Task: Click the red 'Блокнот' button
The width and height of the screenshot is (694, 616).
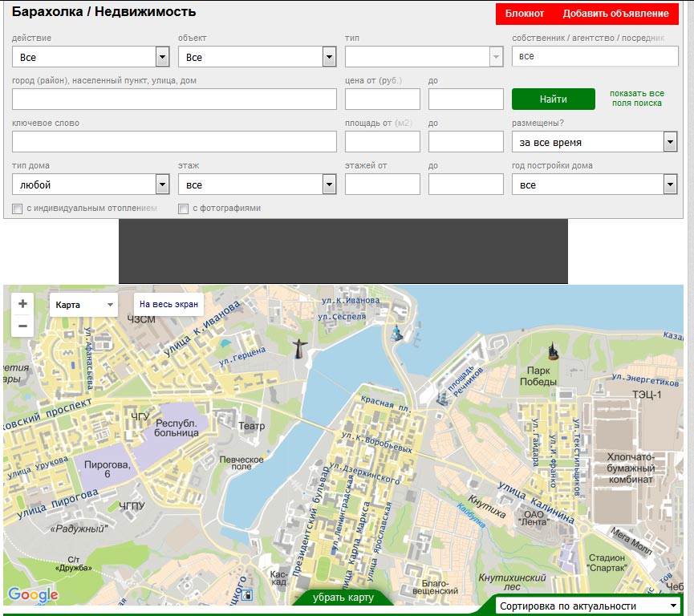Action: click(x=525, y=14)
